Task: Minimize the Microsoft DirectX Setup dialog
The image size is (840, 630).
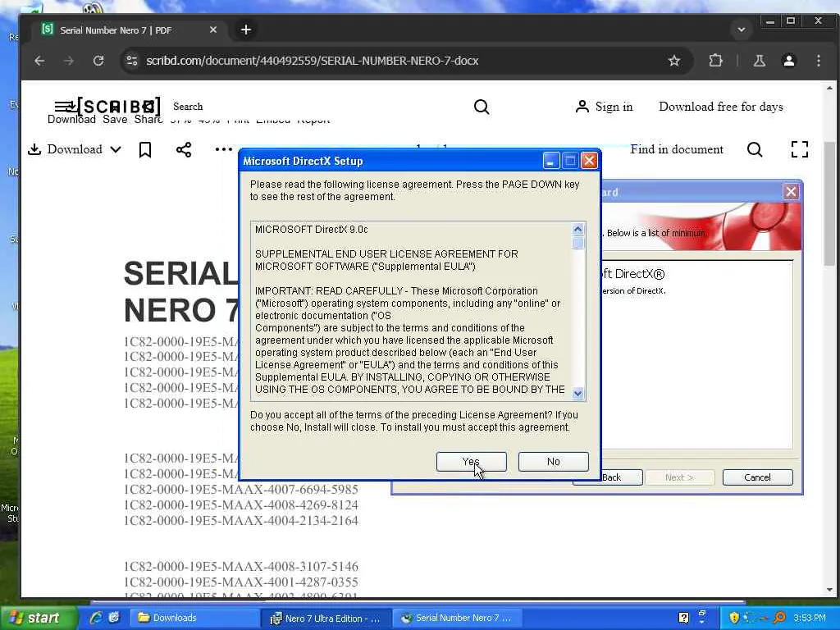Action: [x=550, y=161]
